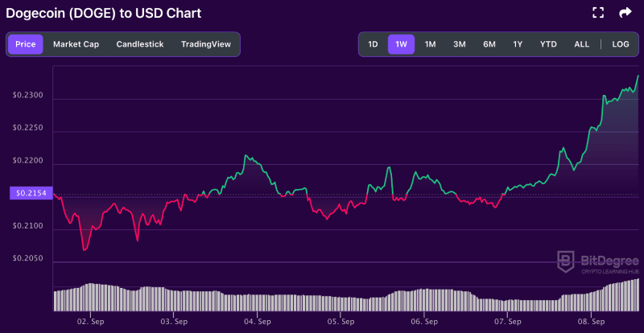Click the Dogecoin (DOGE) to USD Chart title
The image size is (644, 333).
tap(103, 13)
